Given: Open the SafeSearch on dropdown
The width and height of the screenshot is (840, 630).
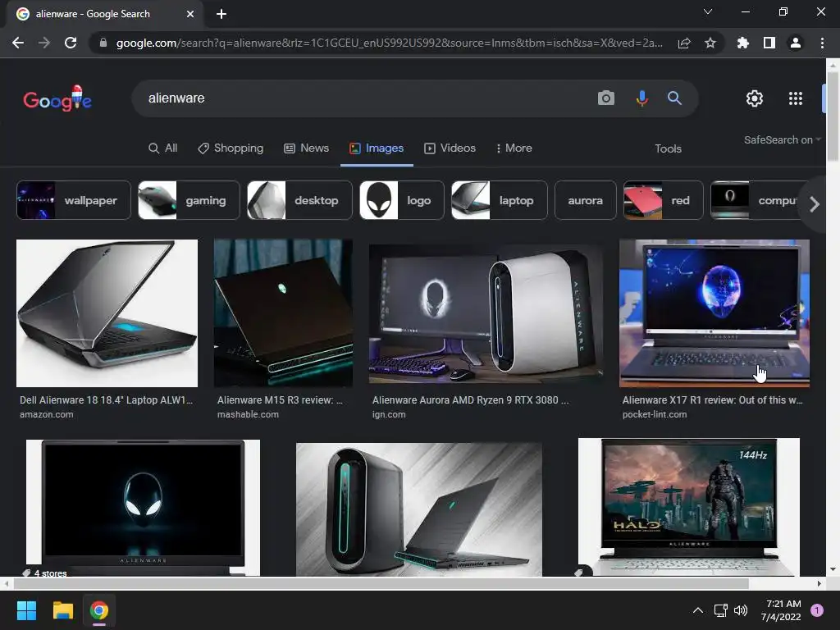Looking at the screenshot, I should (782, 139).
